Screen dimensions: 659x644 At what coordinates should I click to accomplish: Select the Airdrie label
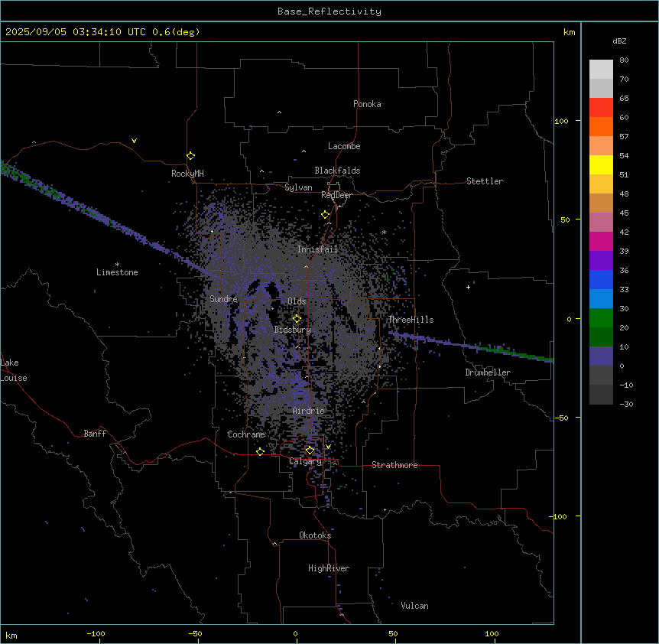[x=309, y=411]
